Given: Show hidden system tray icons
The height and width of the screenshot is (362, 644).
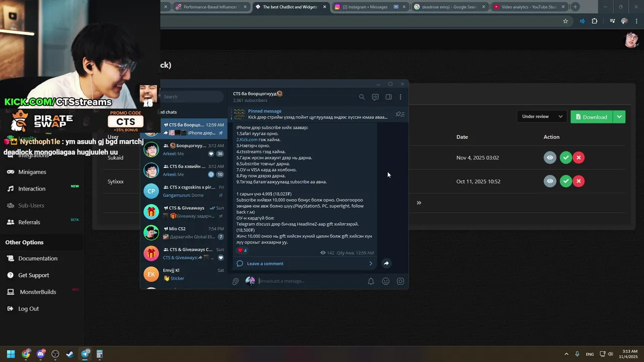Looking at the screenshot, I should [567, 354].
